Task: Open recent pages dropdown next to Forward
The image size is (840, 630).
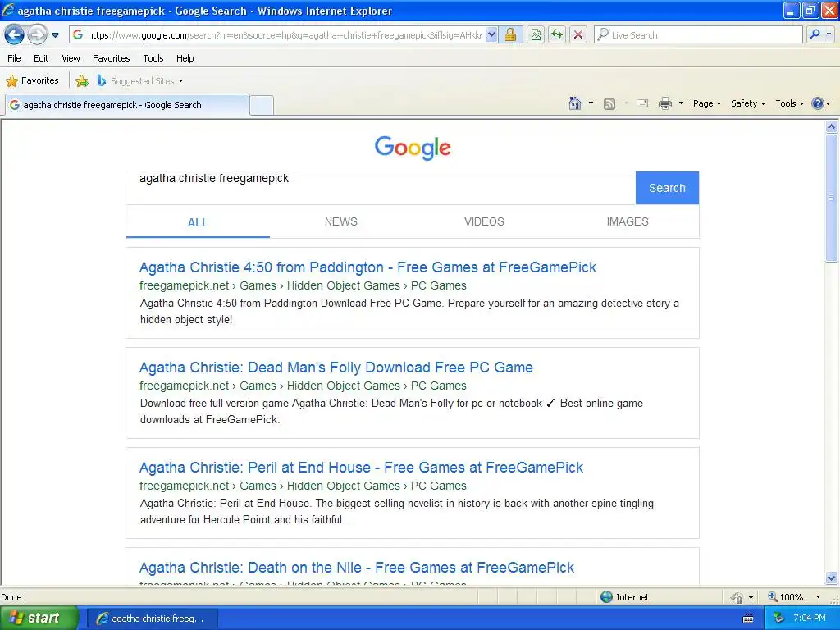Action: pos(55,35)
